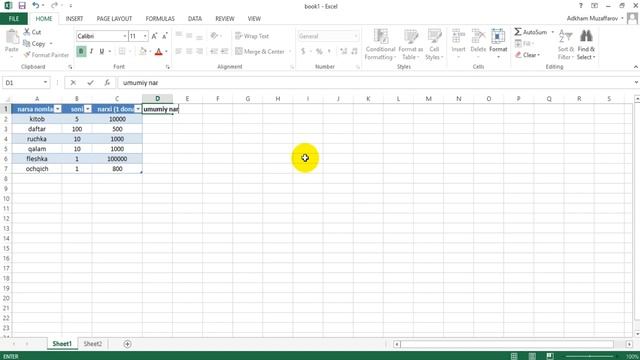Screen dimensions: 640x360
Task: Open the Format cells menu
Action: (x=498, y=43)
